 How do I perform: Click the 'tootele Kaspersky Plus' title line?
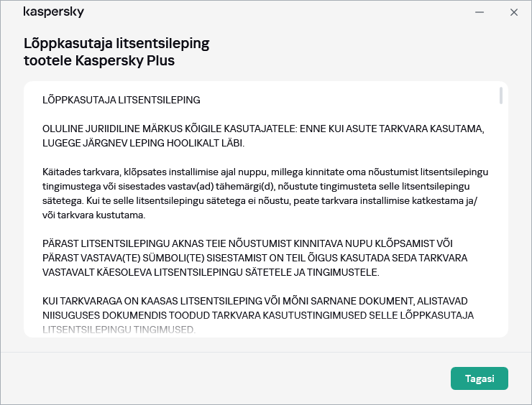99,60
